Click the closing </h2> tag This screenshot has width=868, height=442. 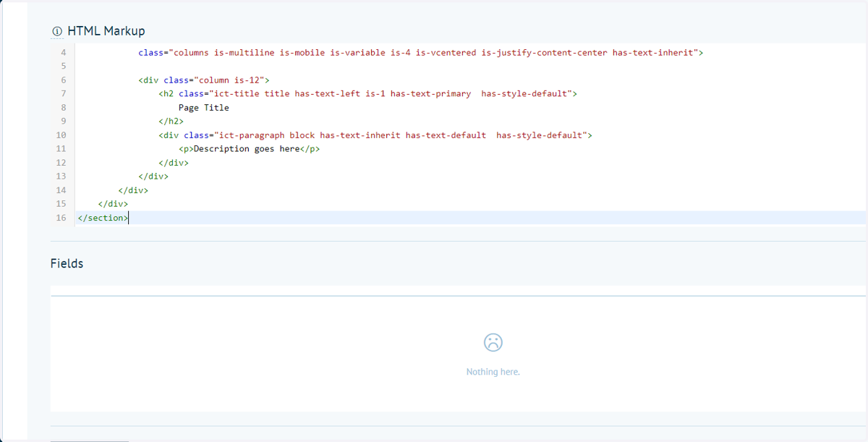171,122
